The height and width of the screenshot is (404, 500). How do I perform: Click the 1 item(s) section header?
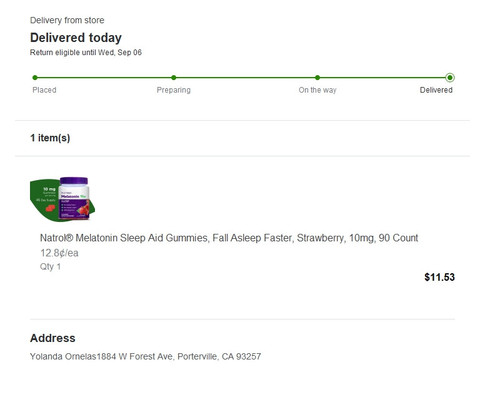point(50,138)
